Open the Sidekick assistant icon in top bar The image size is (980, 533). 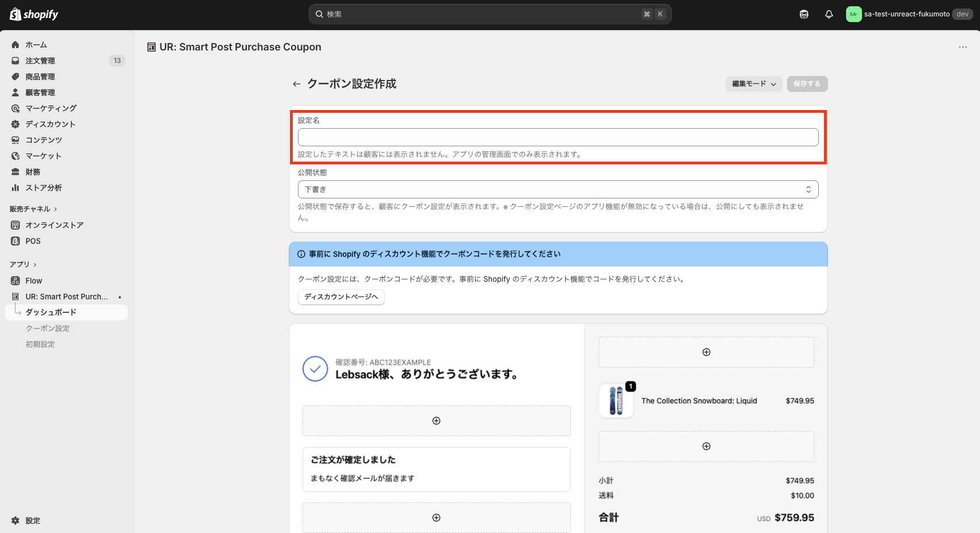pos(804,14)
